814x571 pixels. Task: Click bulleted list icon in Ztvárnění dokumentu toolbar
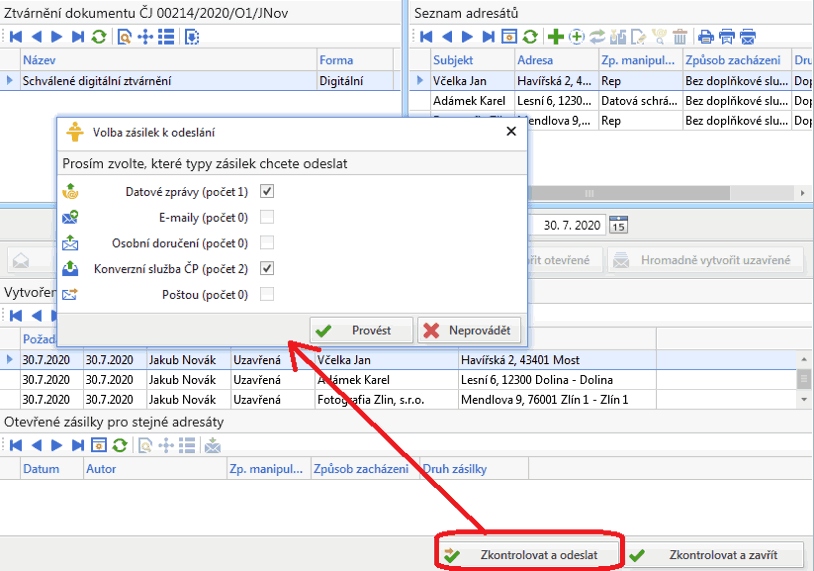click(x=166, y=37)
